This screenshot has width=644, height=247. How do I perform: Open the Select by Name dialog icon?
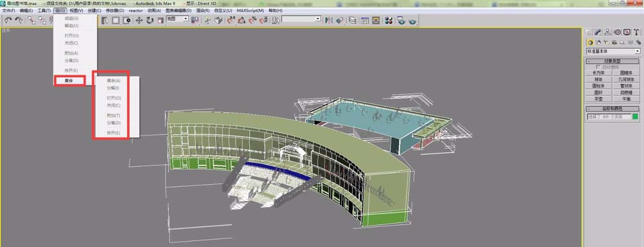[105, 20]
